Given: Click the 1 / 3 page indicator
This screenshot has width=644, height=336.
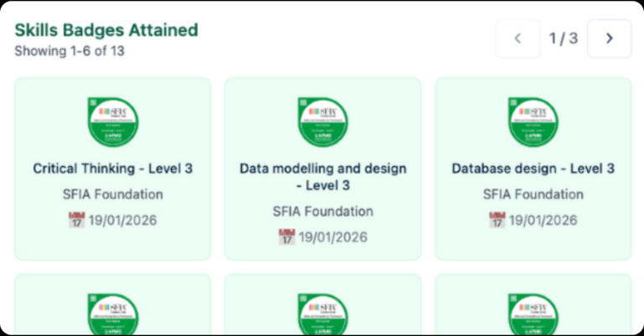Looking at the screenshot, I should pyautogui.click(x=563, y=39).
